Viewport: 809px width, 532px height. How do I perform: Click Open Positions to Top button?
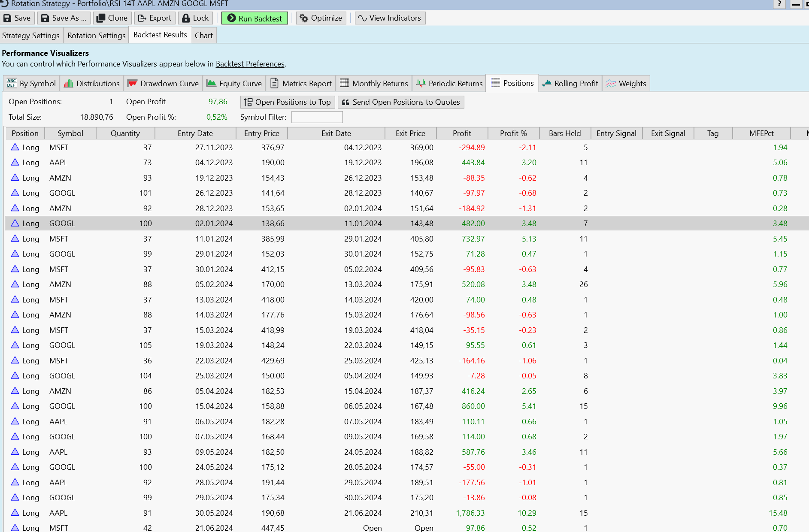(288, 102)
